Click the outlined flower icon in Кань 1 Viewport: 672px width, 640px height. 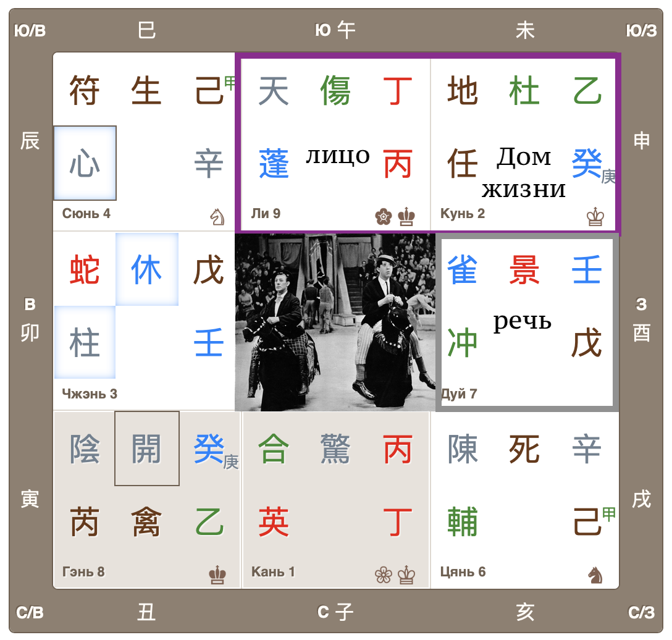(x=384, y=575)
